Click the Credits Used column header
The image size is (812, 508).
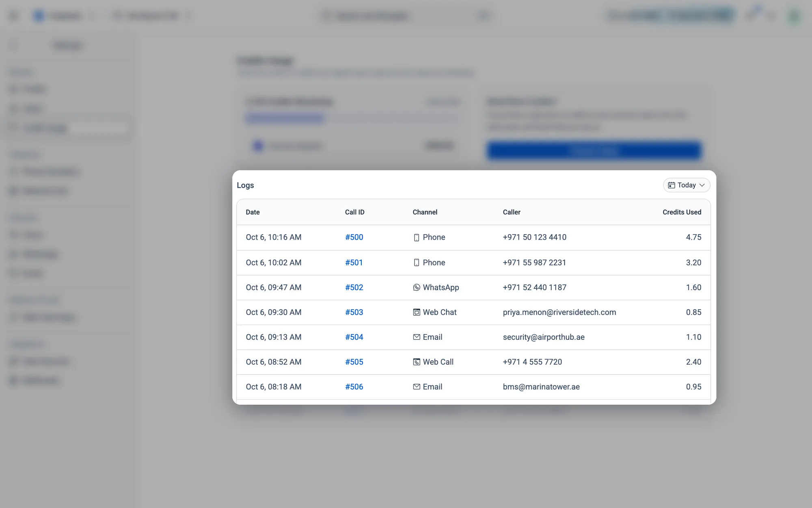682,212
